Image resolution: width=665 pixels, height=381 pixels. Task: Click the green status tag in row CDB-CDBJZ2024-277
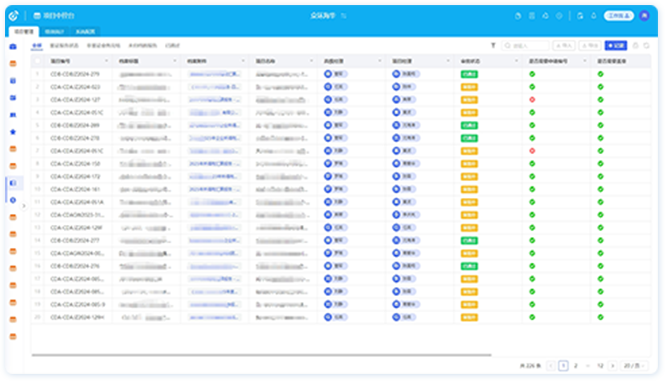469,241
